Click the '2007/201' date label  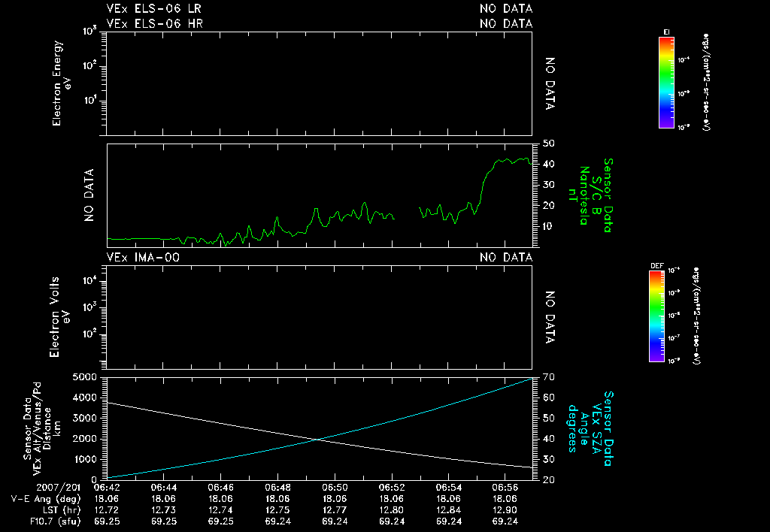point(58,488)
